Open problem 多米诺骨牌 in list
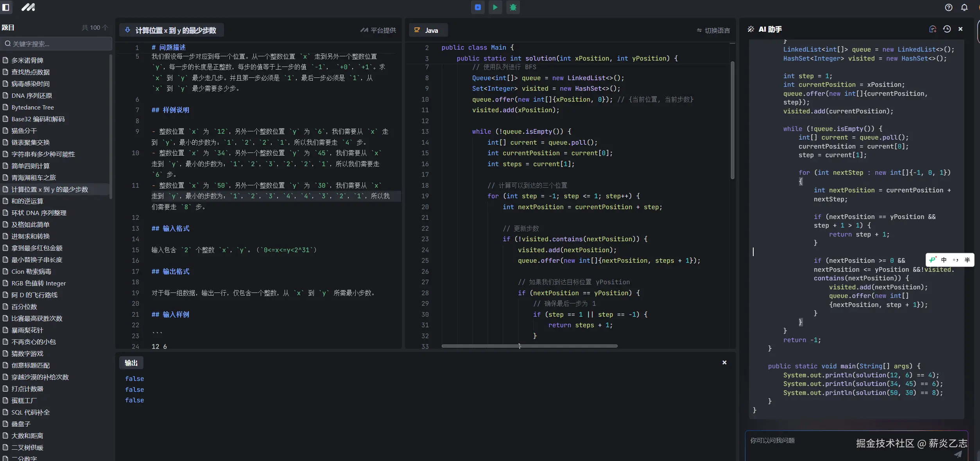 pos(27,60)
